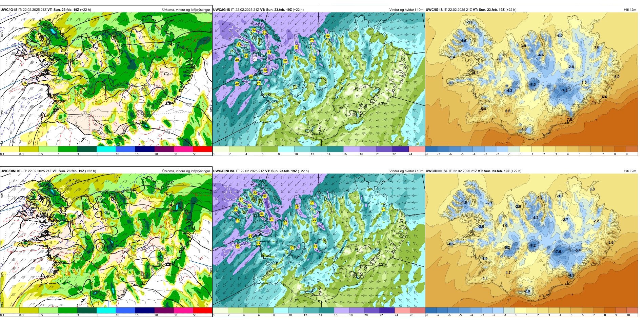Click the 7.6 temperature value on IG-IS map
The width and height of the screenshot is (644, 322).
click(x=569, y=120)
